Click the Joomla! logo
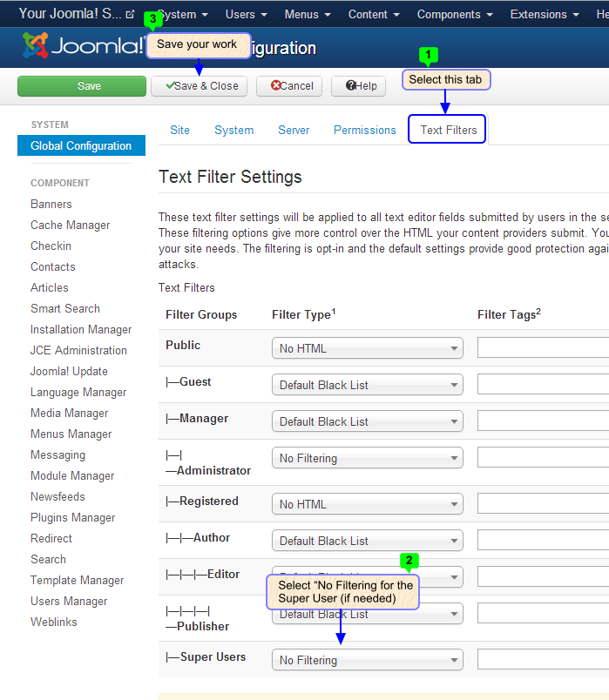The height and width of the screenshot is (700, 609). point(83,45)
